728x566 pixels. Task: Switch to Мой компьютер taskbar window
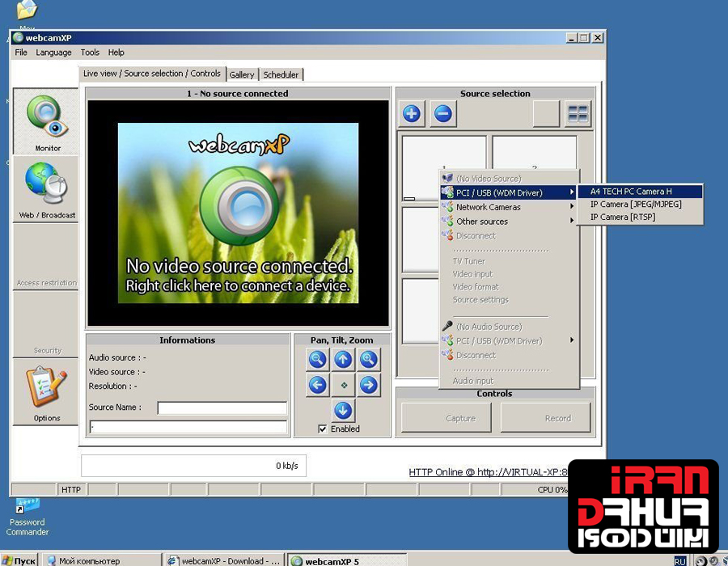[x=102, y=560]
